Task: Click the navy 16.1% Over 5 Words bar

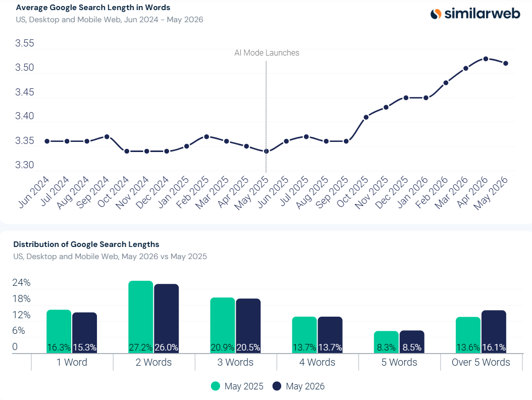Action: [494, 332]
